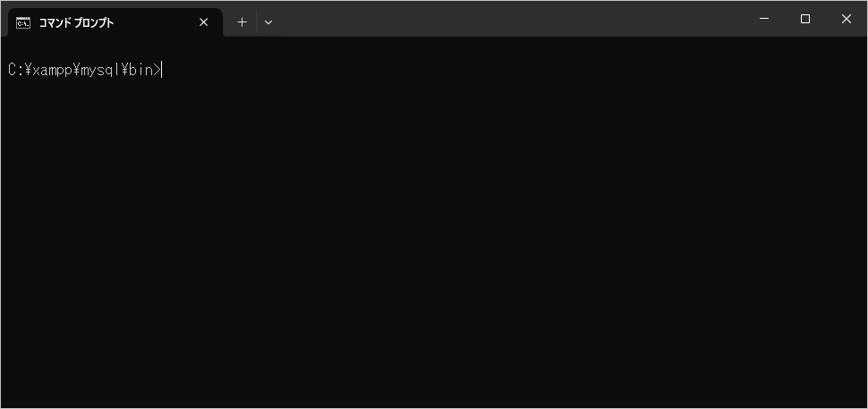This screenshot has height=409, width=868.
Task: Maximize the terminal window
Action: click(805, 19)
